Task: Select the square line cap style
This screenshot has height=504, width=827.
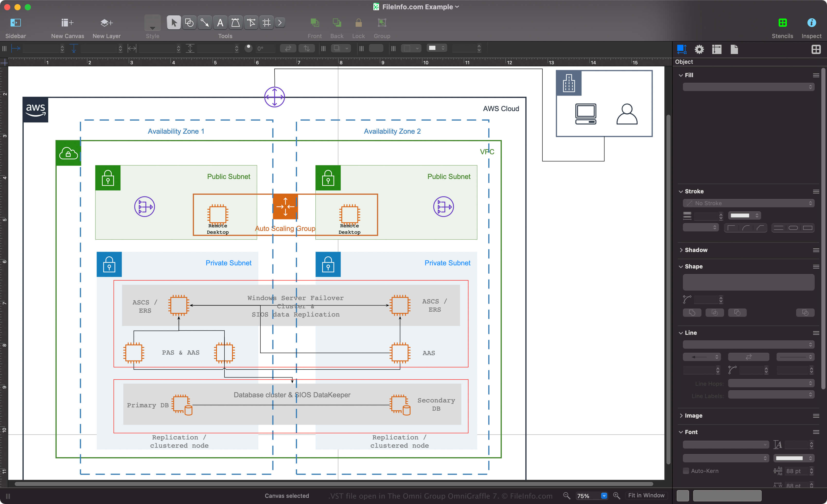Action: (x=807, y=228)
